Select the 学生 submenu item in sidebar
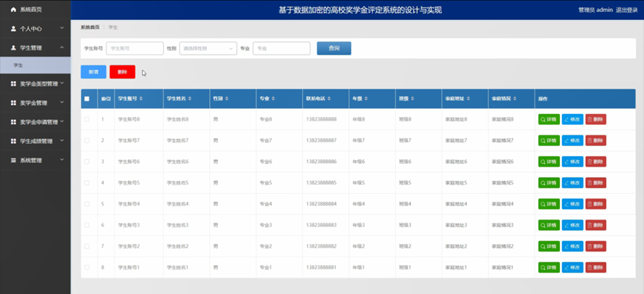This screenshot has width=644, height=294. (x=35, y=65)
